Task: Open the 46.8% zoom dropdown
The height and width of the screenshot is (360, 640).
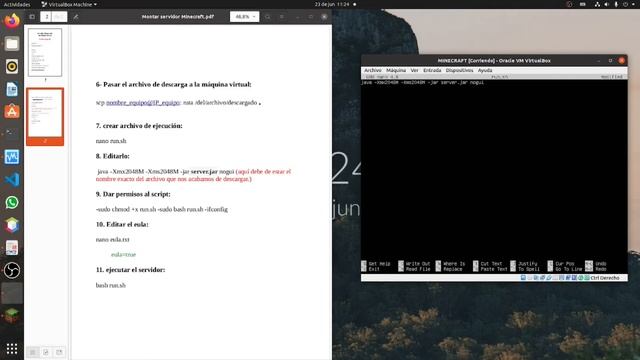Action: point(244,17)
